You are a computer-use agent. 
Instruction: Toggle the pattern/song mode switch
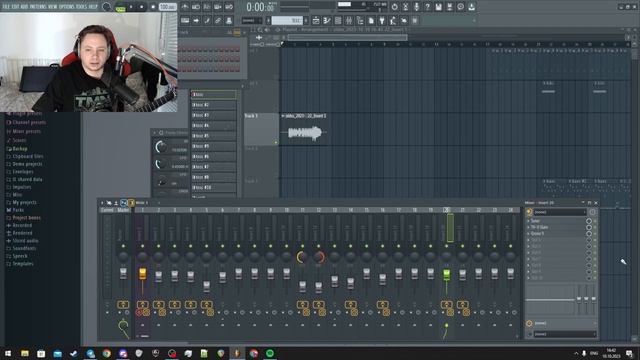[120, 7]
